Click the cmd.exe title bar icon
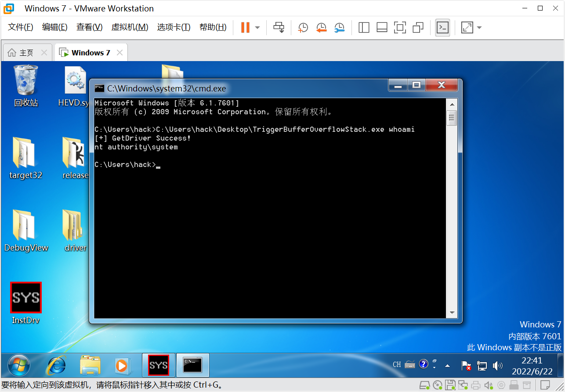The width and height of the screenshot is (565, 392). [100, 88]
